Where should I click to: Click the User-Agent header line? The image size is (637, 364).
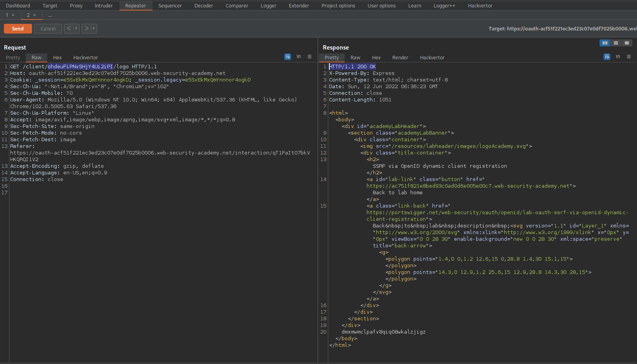[154, 103]
